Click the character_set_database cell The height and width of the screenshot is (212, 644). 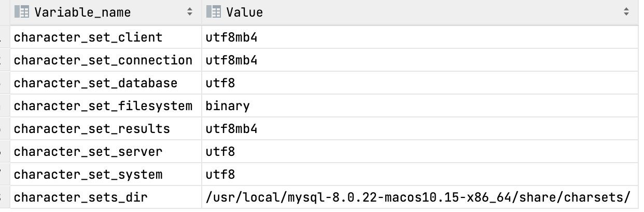[95, 83]
